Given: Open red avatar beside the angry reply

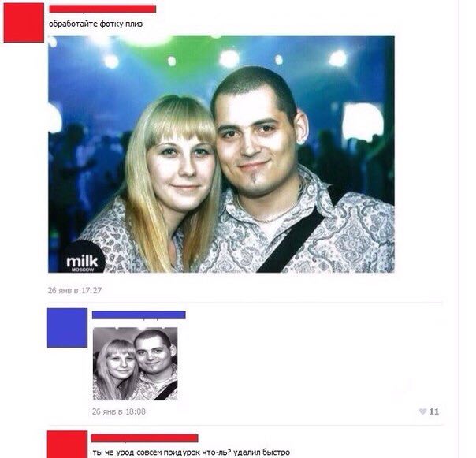Looking at the screenshot, I should pyautogui.click(x=68, y=445).
